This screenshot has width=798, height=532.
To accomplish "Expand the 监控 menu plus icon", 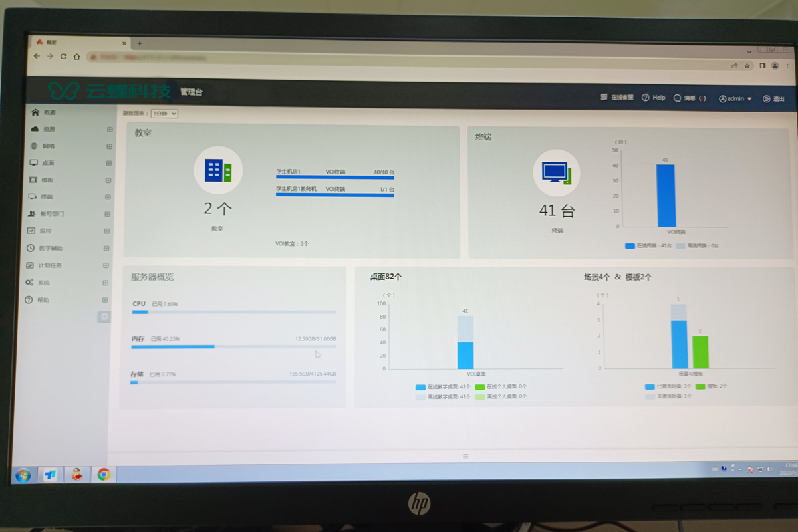I will pos(106,231).
